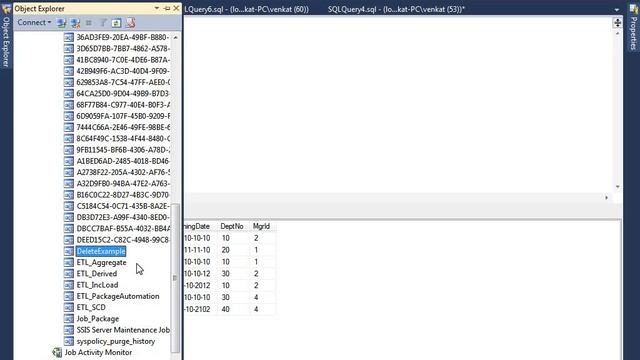Click the DeptNo column header
The width and height of the screenshot is (640, 360).
pyautogui.click(x=232, y=226)
